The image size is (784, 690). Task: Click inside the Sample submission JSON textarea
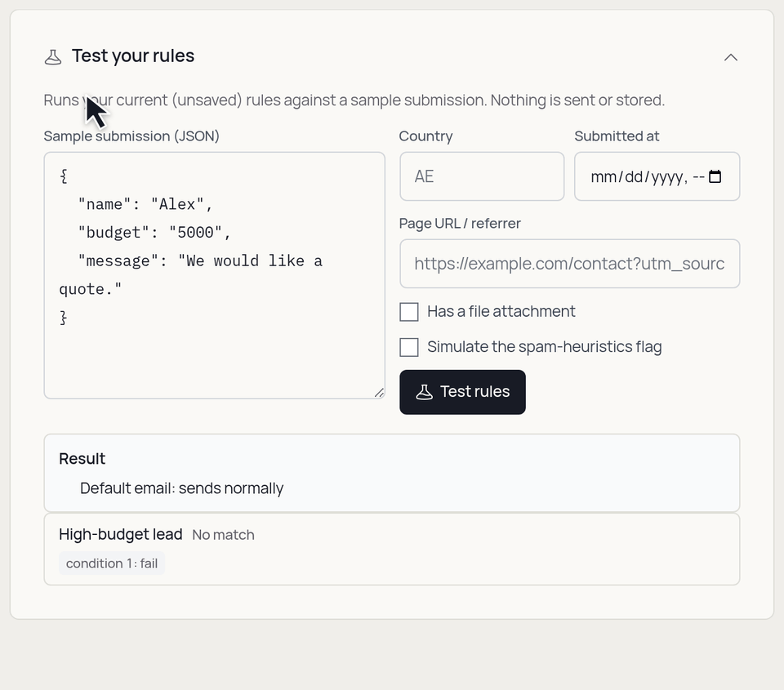215,275
